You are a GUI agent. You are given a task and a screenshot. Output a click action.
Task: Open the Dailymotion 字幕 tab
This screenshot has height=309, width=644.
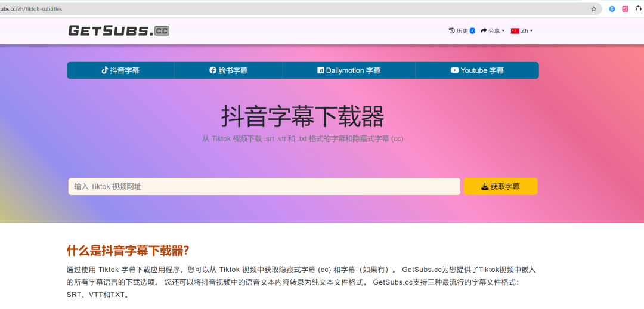349,70
